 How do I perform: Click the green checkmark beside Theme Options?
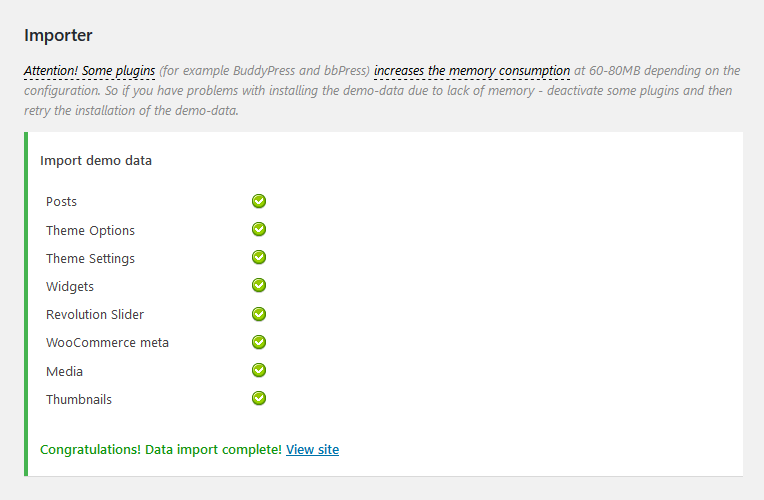click(259, 229)
